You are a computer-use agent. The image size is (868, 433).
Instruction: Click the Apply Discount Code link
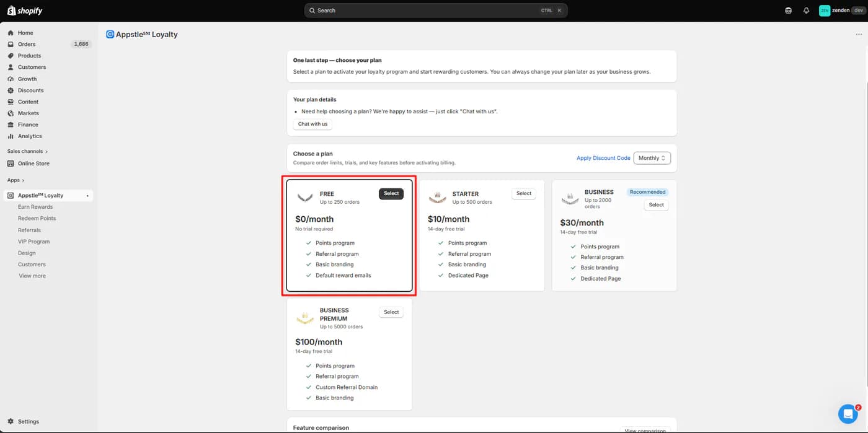tap(603, 158)
